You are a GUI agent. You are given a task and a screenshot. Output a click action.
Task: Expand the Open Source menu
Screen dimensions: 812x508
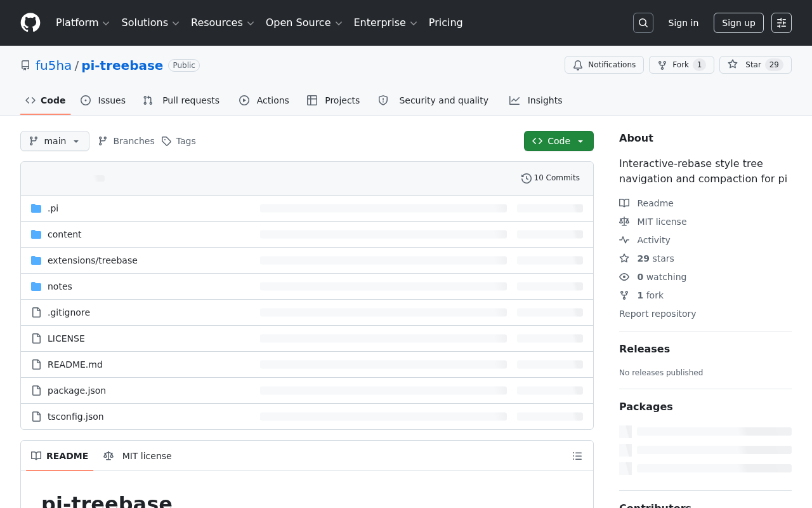point(304,23)
